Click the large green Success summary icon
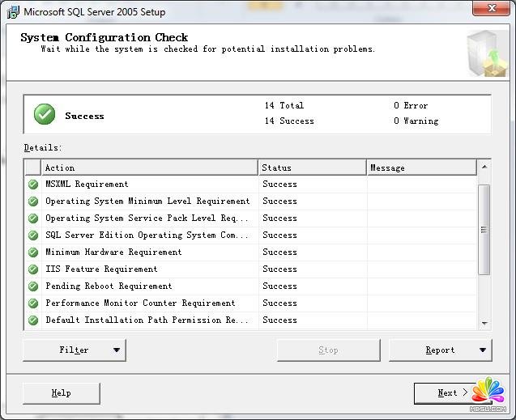The image size is (516, 420). 45,115
